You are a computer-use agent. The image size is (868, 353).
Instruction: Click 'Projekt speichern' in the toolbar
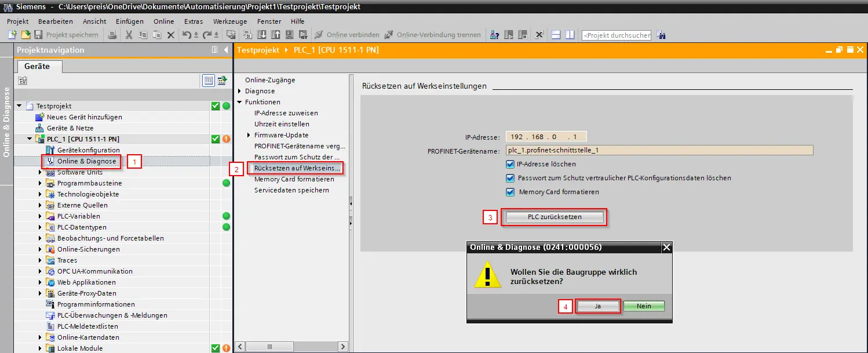point(66,35)
